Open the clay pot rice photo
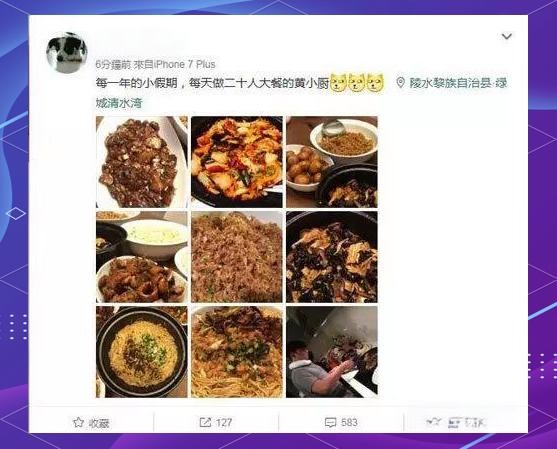 point(142,352)
